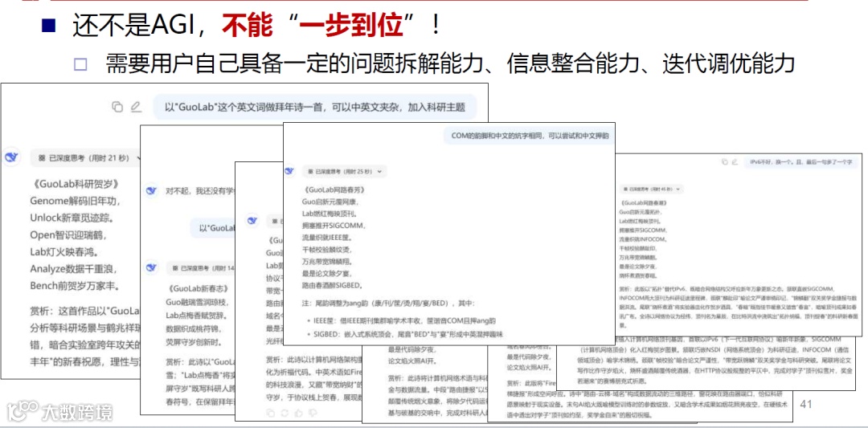The image size is (868, 428).
Task: Click the DeepSeek avatar next to "对不起，我还没有学"
Action: 149,191
